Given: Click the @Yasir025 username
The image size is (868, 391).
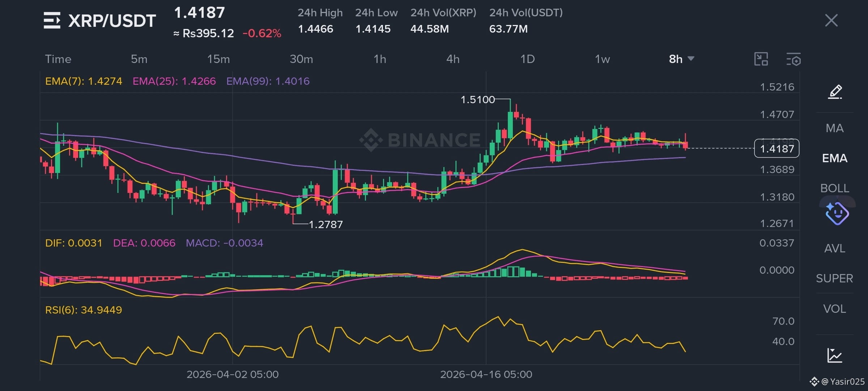Looking at the screenshot, I should (843, 382).
